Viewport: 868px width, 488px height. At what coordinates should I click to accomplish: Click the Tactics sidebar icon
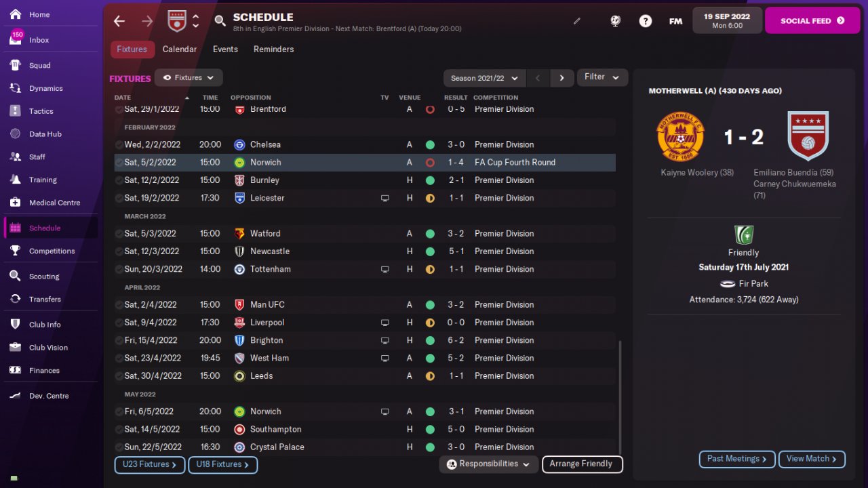click(x=16, y=111)
